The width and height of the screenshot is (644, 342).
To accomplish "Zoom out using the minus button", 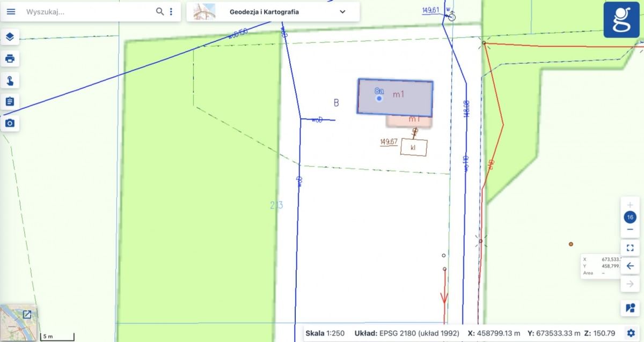I will (630, 229).
